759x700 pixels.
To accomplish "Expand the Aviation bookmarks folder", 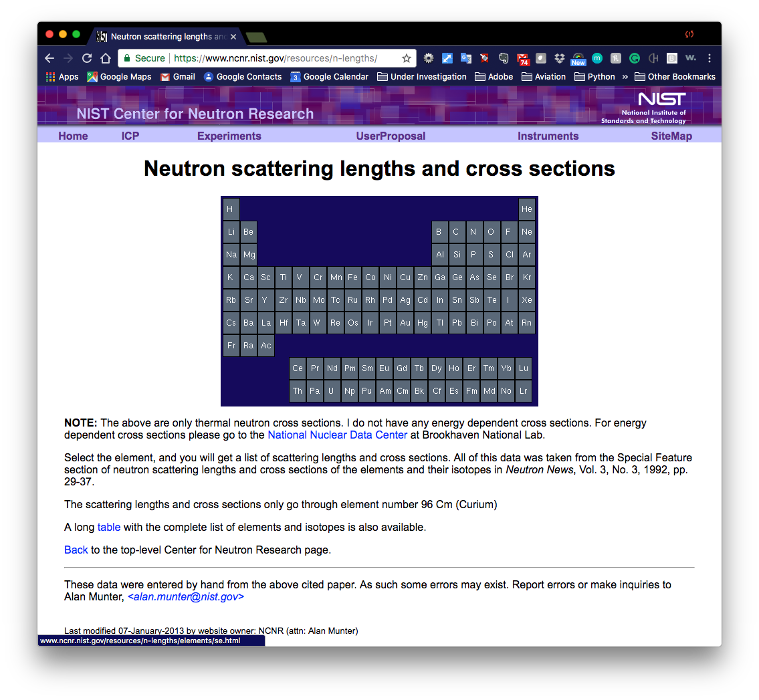I will coord(544,77).
